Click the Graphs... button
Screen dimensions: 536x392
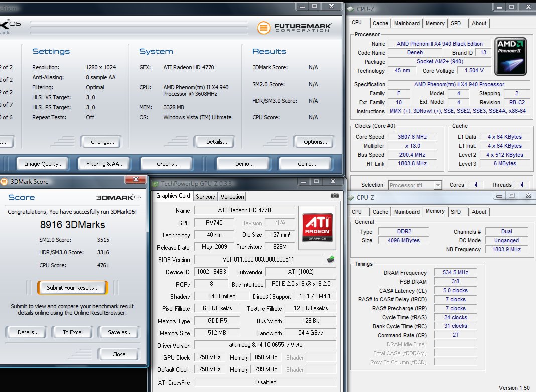point(168,164)
